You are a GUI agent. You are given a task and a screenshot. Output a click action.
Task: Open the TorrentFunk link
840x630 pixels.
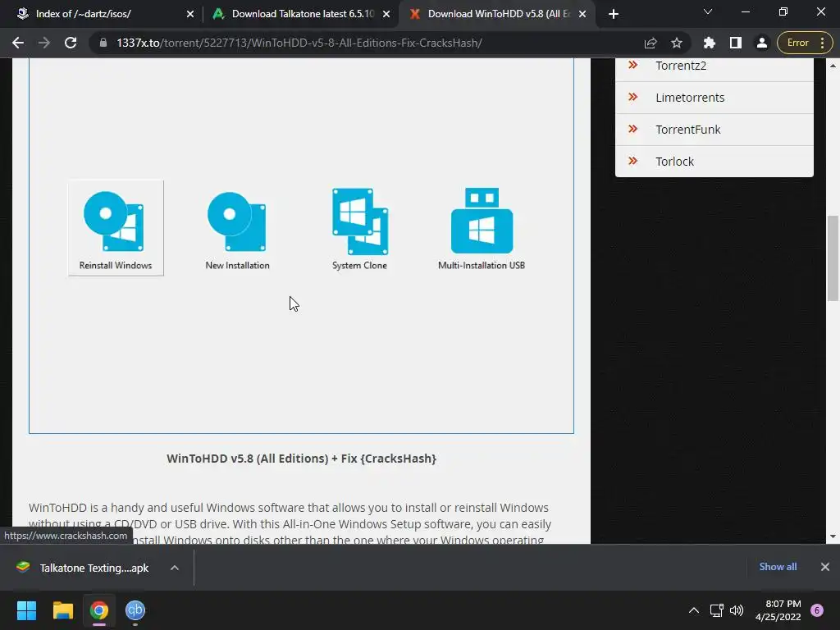point(688,130)
